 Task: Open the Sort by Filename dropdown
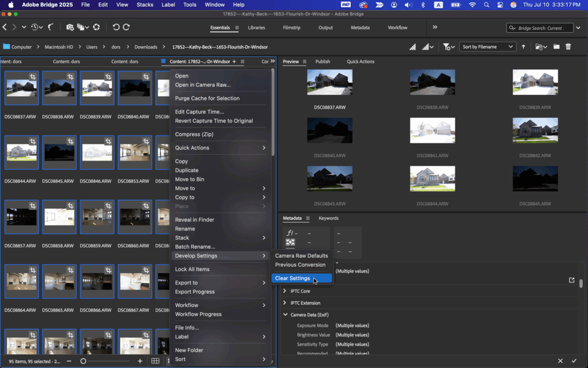click(488, 47)
